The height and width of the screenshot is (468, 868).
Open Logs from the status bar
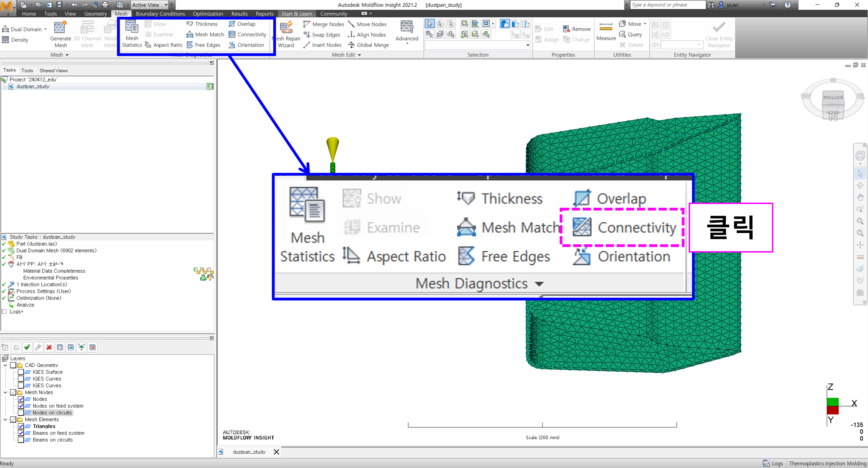(773, 463)
